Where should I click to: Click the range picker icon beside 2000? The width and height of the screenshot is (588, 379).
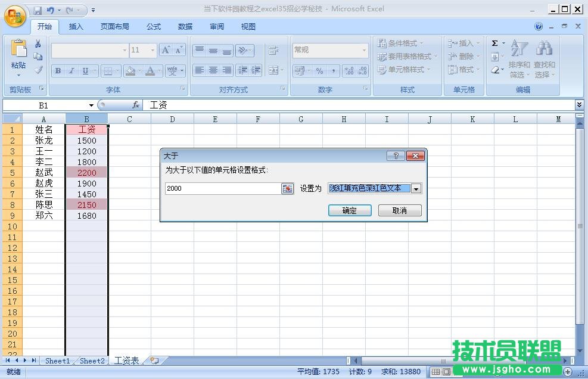point(288,188)
